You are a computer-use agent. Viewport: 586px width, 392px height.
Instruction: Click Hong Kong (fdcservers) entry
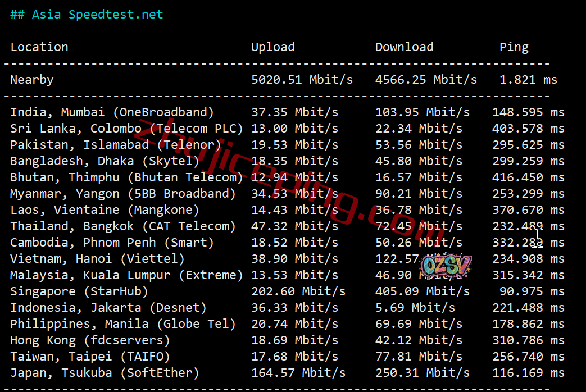(90, 340)
